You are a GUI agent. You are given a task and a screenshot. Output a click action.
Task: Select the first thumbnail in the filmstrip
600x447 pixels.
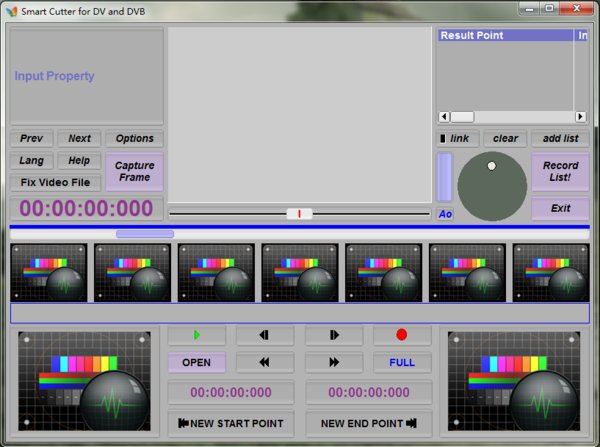coord(49,271)
